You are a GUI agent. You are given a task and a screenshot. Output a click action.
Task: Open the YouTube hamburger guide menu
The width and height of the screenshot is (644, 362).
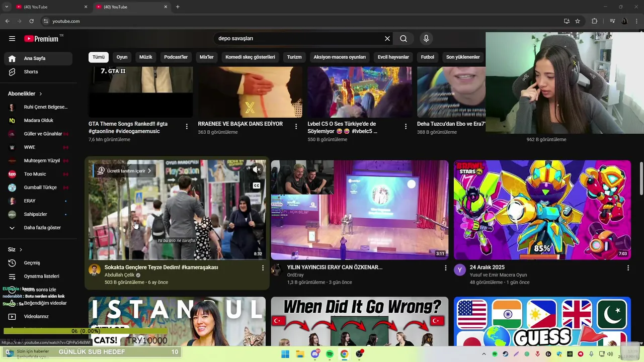[12, 39]
